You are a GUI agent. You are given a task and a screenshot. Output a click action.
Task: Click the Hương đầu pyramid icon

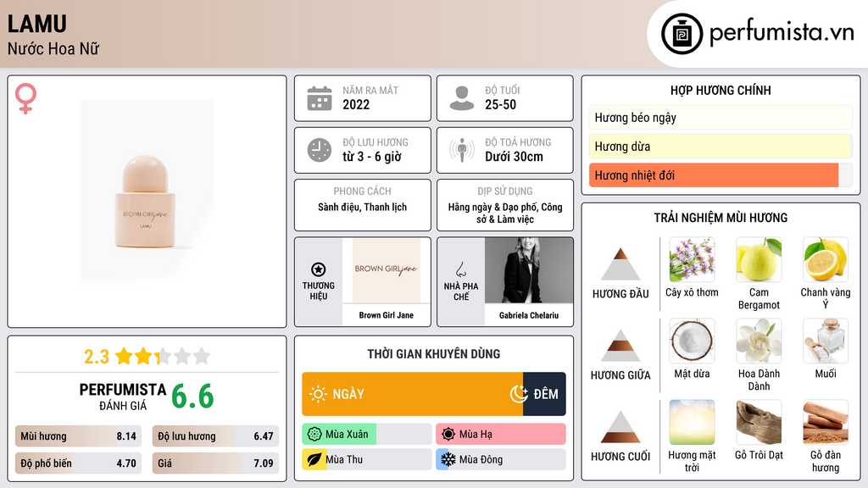[620, 264]
